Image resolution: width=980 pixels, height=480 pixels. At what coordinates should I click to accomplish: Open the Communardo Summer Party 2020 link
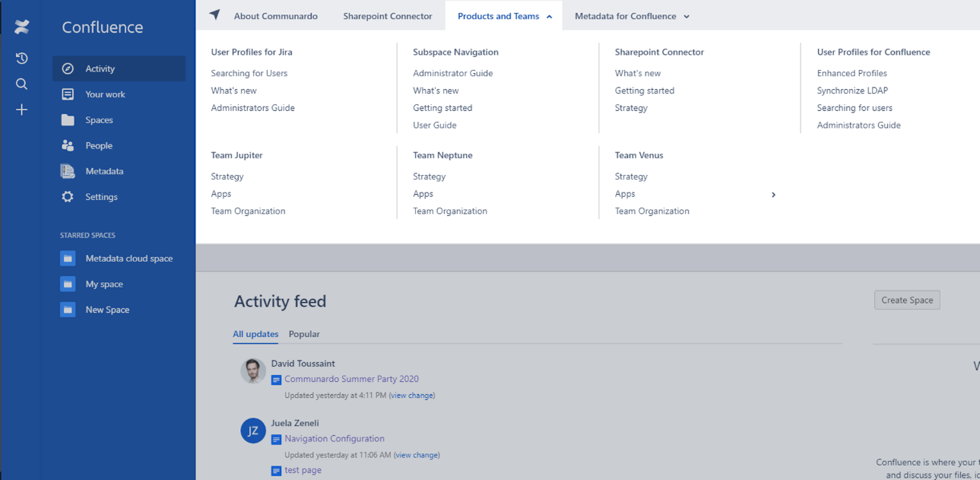point(351,379)
